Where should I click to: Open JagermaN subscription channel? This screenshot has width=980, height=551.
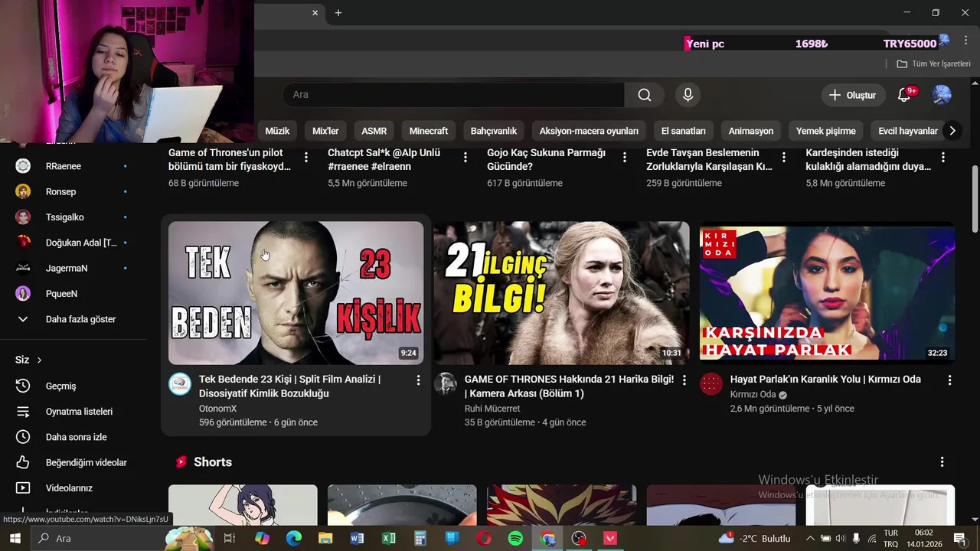pyautogui.click(x=73, y=268)
